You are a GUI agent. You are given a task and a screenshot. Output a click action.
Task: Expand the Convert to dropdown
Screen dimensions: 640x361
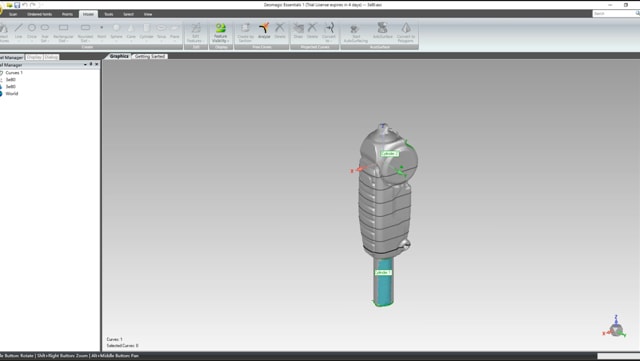click(329, 33)
